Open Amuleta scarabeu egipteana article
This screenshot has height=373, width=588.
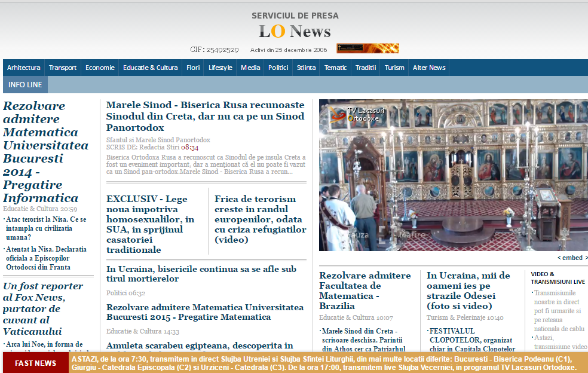200,346
